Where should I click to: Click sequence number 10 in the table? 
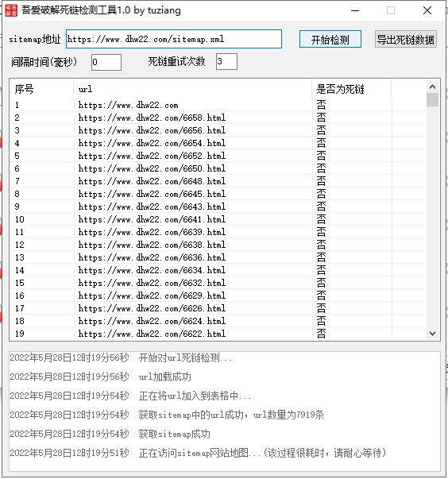[20, 219]
